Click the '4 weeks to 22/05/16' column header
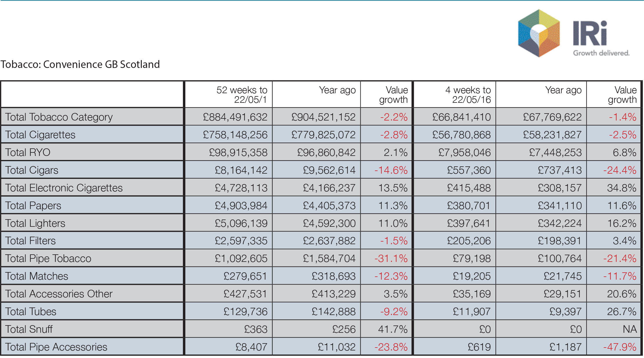 (x=468, y=95)
